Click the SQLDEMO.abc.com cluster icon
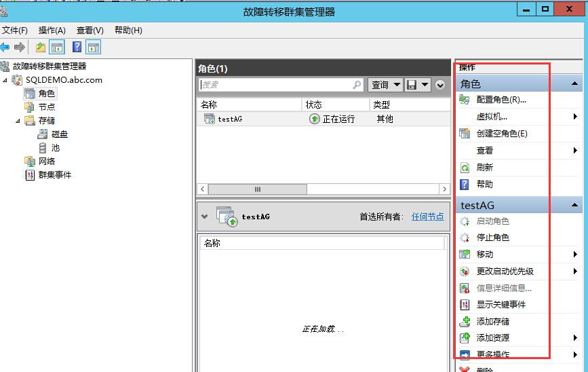 17,80
